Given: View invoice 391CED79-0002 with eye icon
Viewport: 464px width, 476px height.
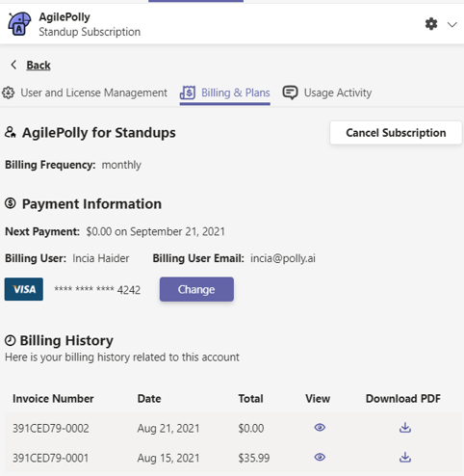Looking at the screenshot, I should coord(320,428).
